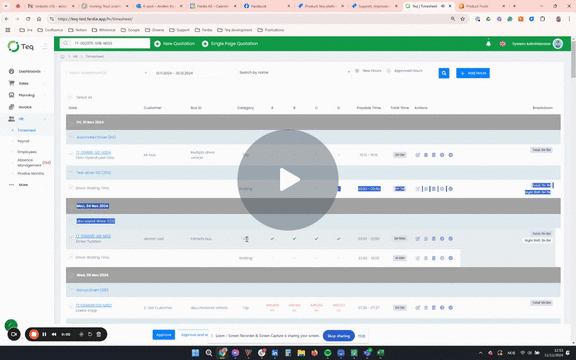Image resolution: width=576 pixels, height=360 pixels.
Task: Open Spotify from the taskbar
Action: click(x=328, y=353)
